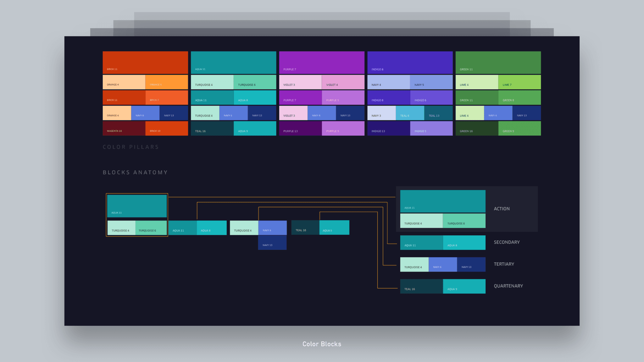Select the INDIGO 13 swatch
This screenshot has height=362, width=644.
[x=389, y=129]
